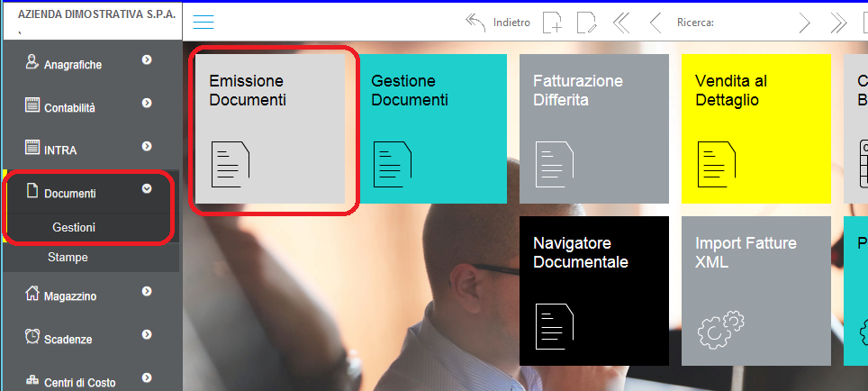Screen dimensions: 868x391
Task: Go to first record double-left arrows
Action: pos(621,23)
